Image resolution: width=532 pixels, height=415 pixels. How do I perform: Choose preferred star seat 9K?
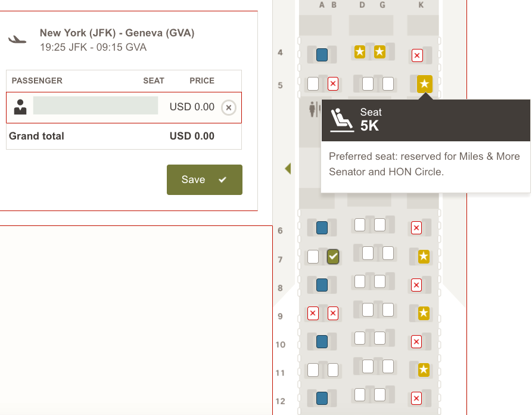[424, 313]
